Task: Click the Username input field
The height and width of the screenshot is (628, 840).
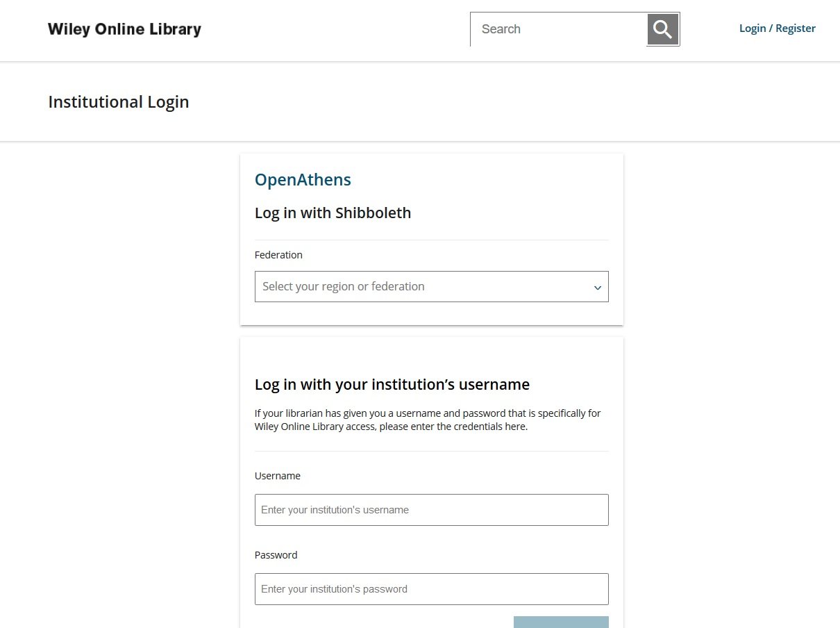Action: click(x=432, y=510)
